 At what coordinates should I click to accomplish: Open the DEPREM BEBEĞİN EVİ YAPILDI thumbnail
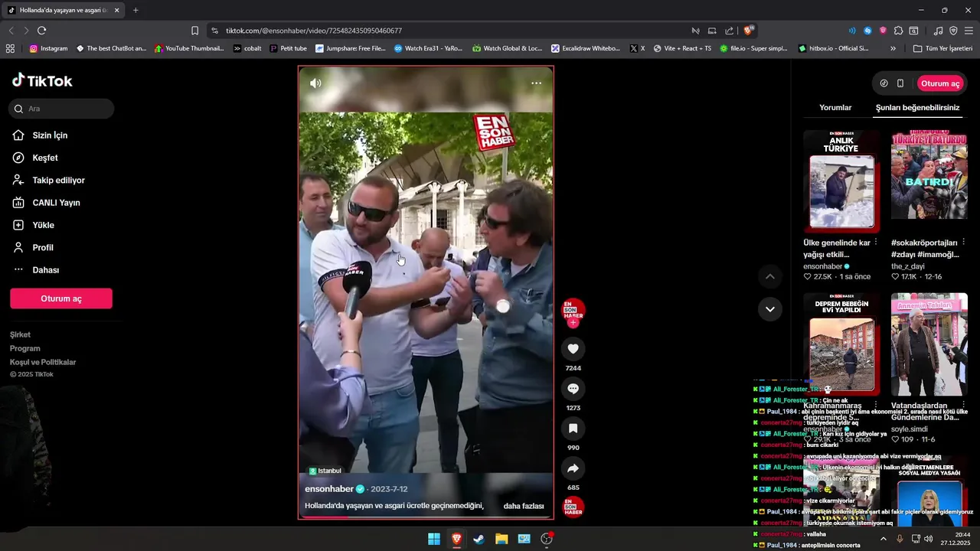point(842,344)
